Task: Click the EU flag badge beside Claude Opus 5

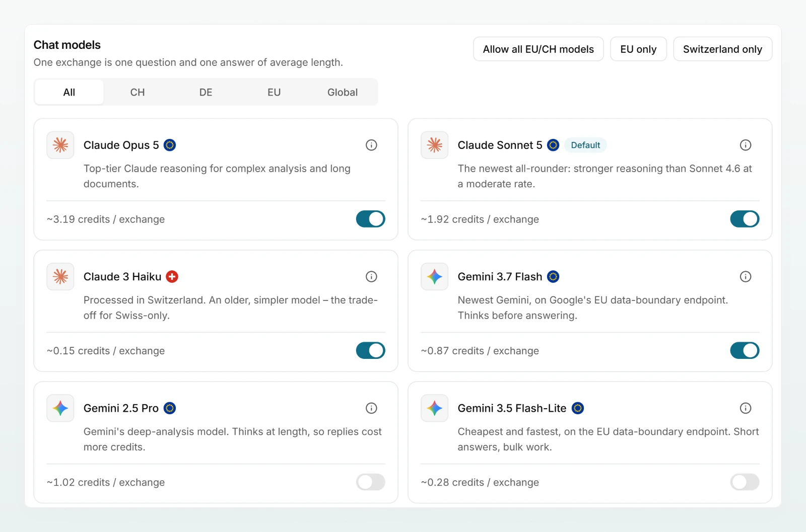Action: pyautogui.click(x=170, y=145)
